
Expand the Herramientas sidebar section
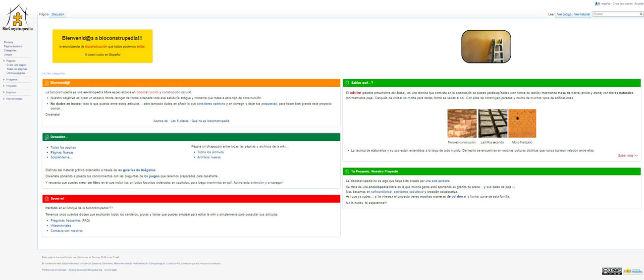point(4,99)
